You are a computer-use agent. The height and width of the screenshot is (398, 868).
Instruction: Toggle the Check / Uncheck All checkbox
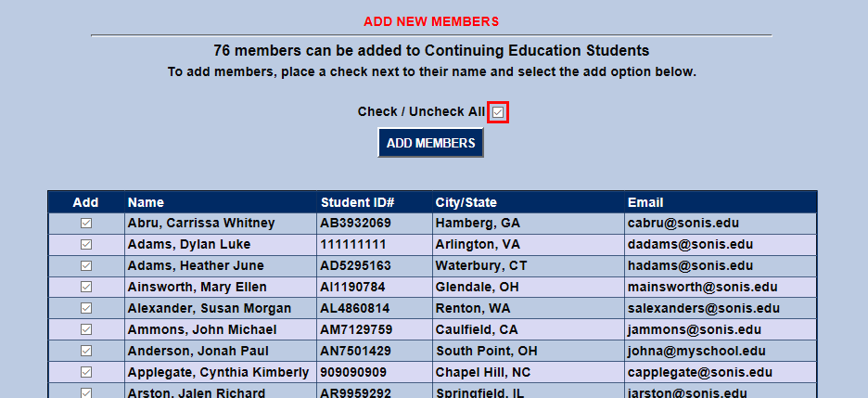[x=499, y=112]
